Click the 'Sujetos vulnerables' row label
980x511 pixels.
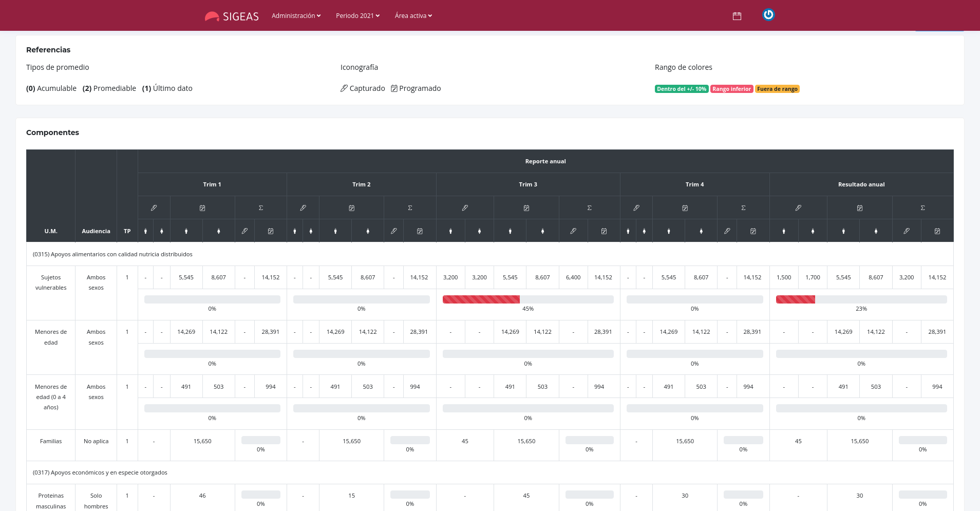point(51,282)
